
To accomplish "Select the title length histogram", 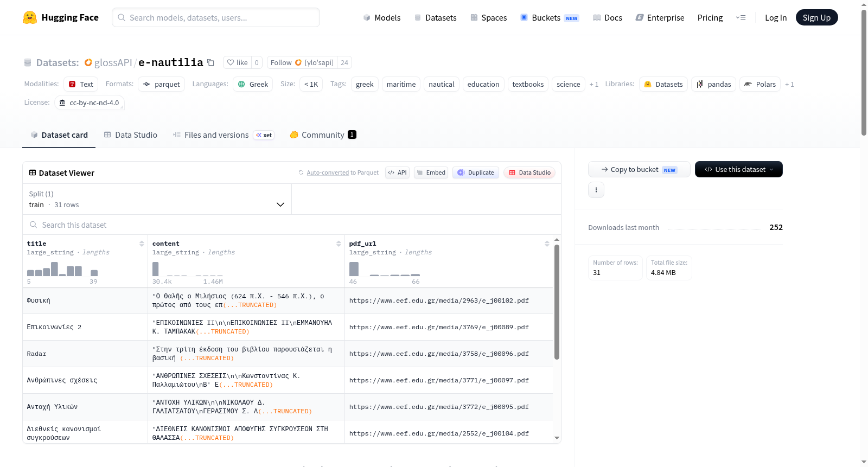I will (62, 270).
